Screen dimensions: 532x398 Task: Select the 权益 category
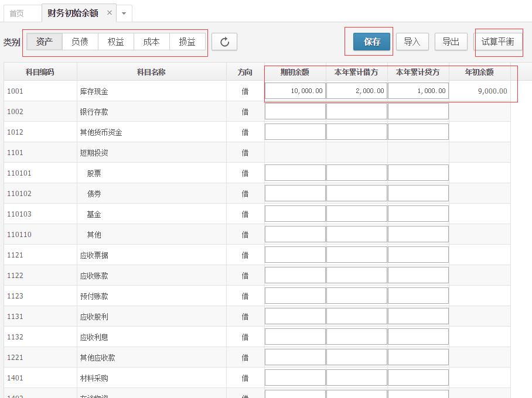(x=115, y=42)
